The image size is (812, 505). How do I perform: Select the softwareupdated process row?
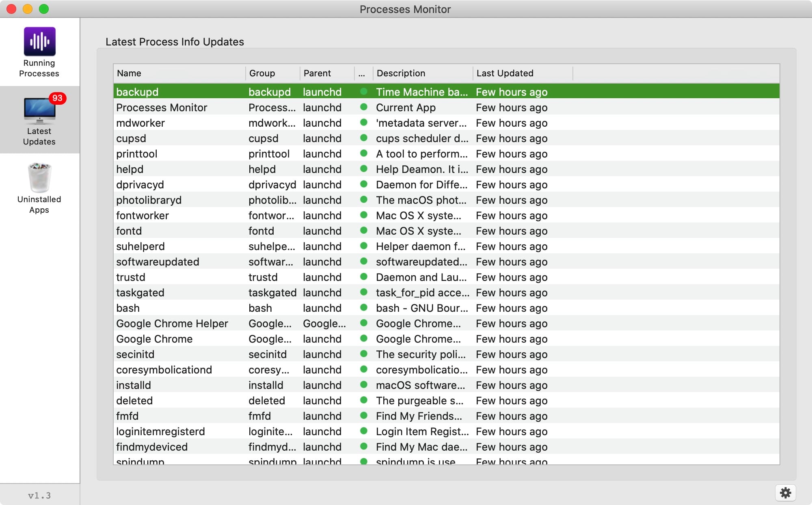tap(447, 262)
